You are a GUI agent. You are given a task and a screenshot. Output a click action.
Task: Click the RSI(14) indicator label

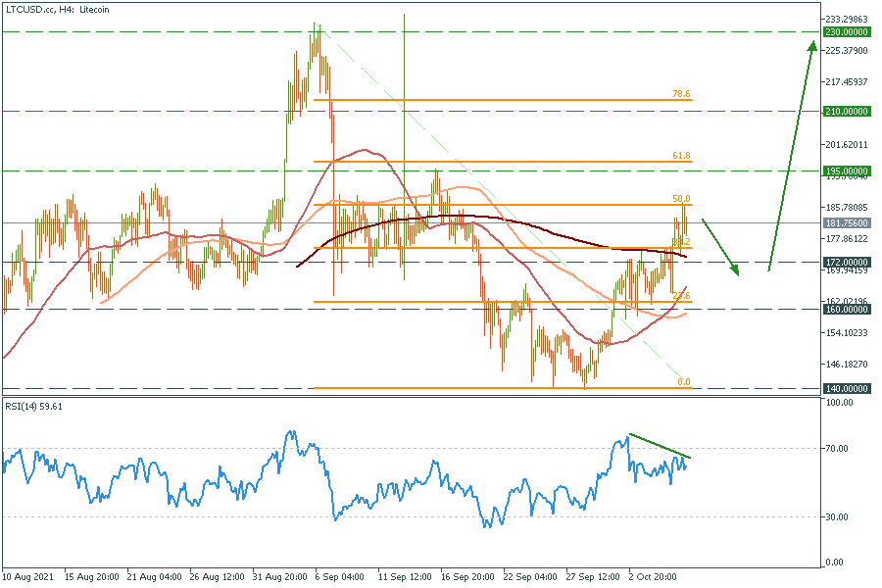(37, 407)
